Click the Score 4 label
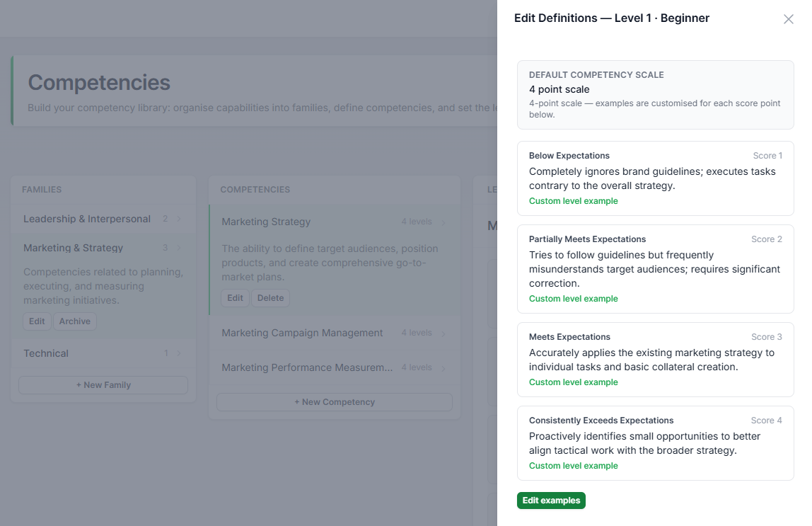 point(767,421)
